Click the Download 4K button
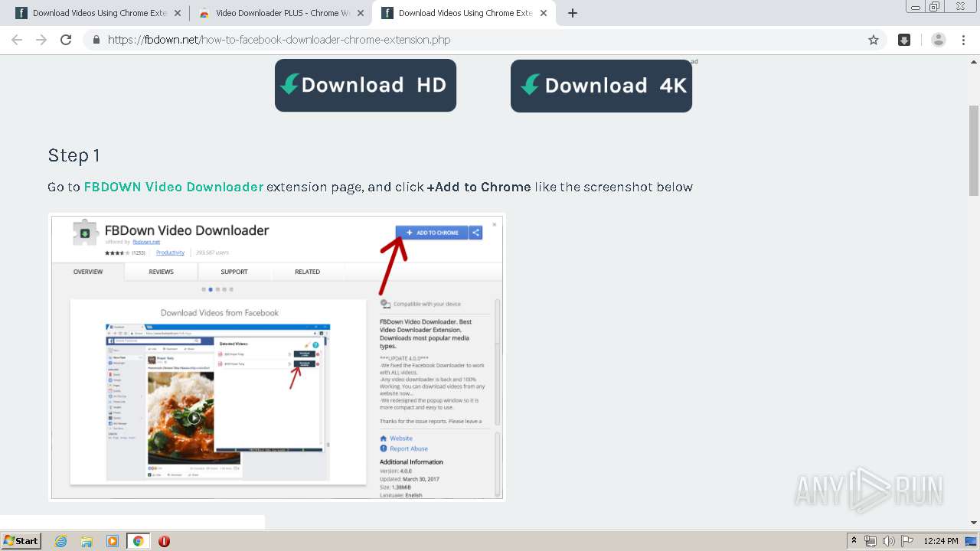980x551 pixels. coord(601,86)
